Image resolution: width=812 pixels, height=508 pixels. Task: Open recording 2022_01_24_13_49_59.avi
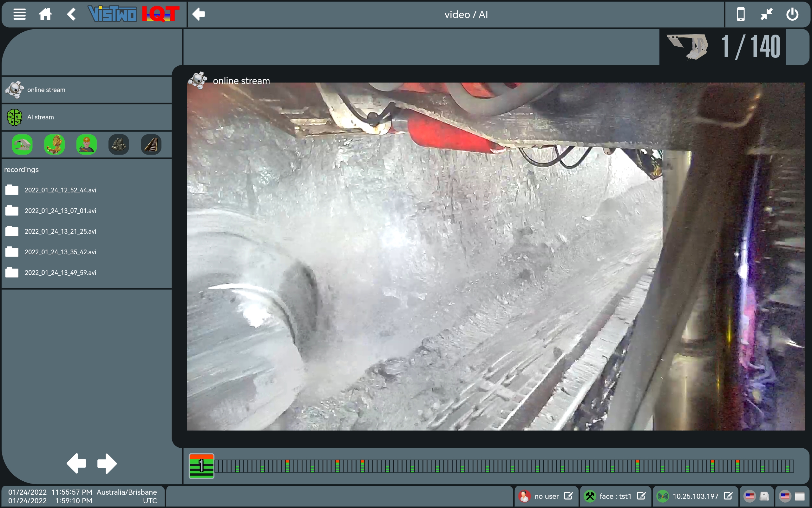coord(87,272)
